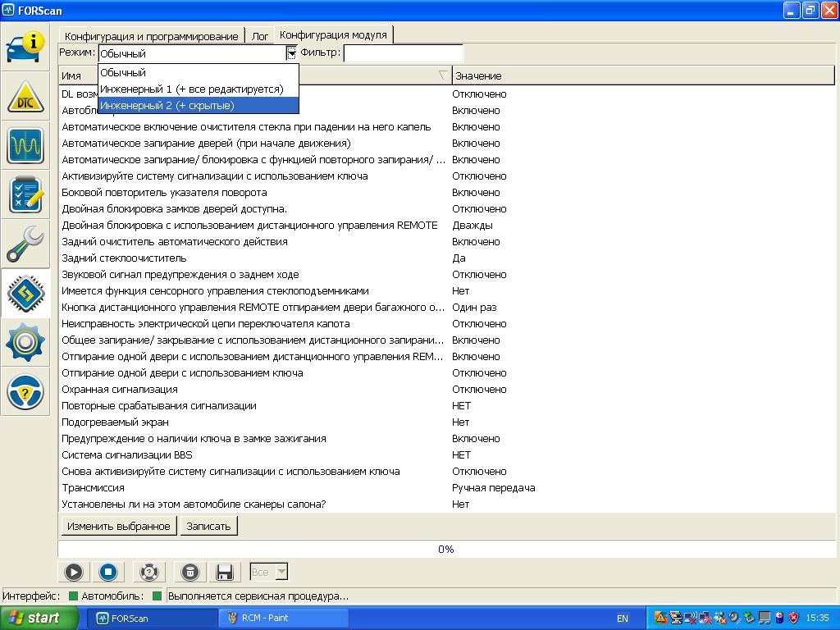Select row Повторные срабатывания сигнализации
840x630 pixels.
coord(445,405)
